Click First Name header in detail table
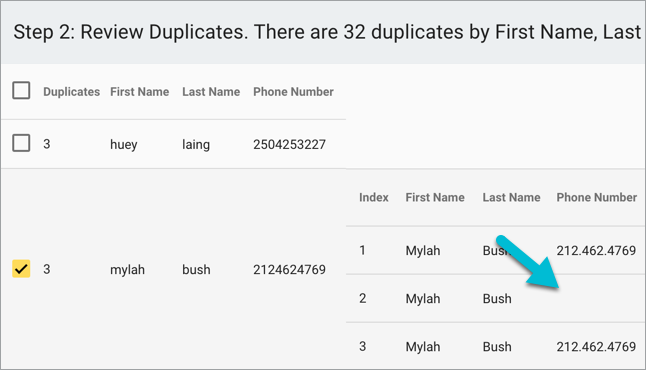The width and height of the screenshot is (646, 370). [435, 197]
